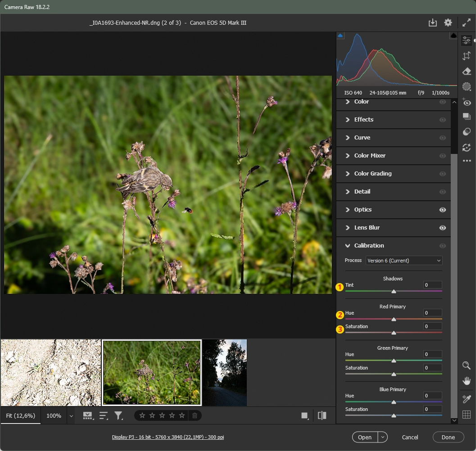Select the dark forest road thumbnail
This screenshot has height=451, width=476.
pos(225,373)
